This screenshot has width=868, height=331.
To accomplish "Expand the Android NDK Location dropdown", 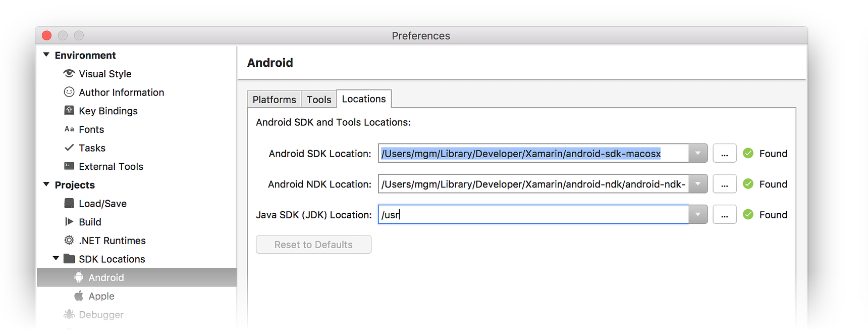I will tap(697, 184).
